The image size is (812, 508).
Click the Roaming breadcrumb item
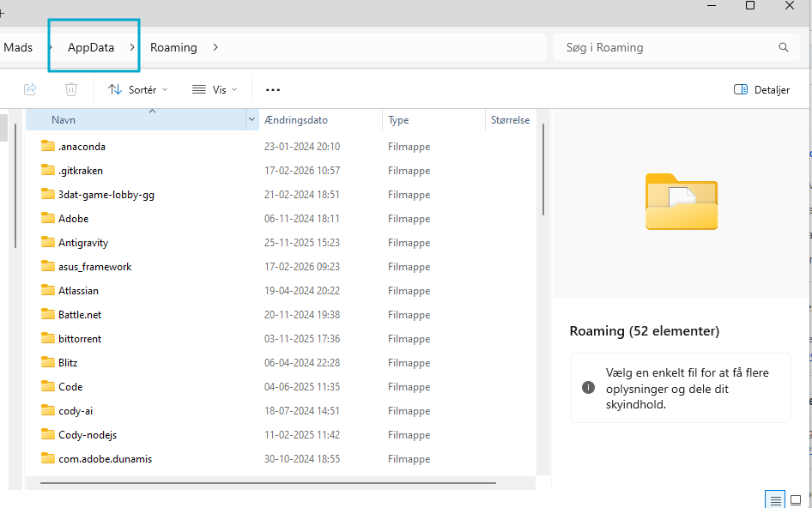click(x=173, y=47)
